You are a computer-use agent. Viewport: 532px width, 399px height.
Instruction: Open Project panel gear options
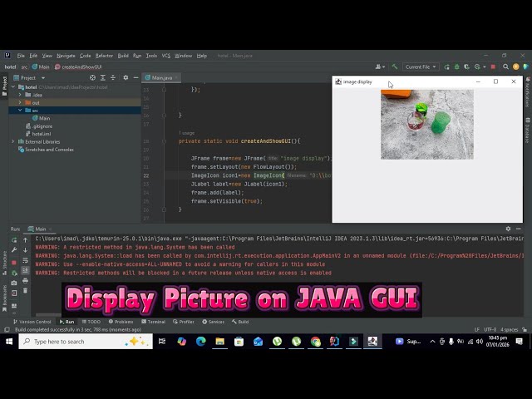[126, 77]
